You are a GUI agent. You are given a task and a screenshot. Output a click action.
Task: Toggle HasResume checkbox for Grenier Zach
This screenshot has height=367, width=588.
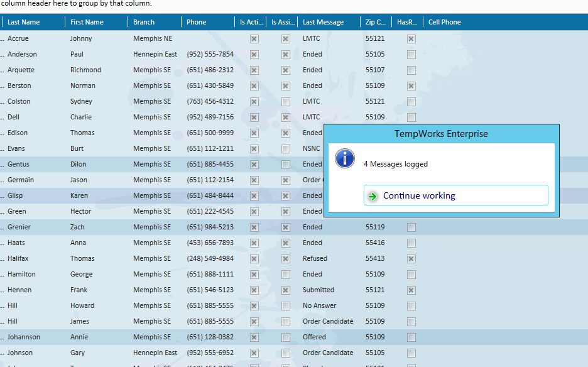pyautogui.click(x=411, y=227)
